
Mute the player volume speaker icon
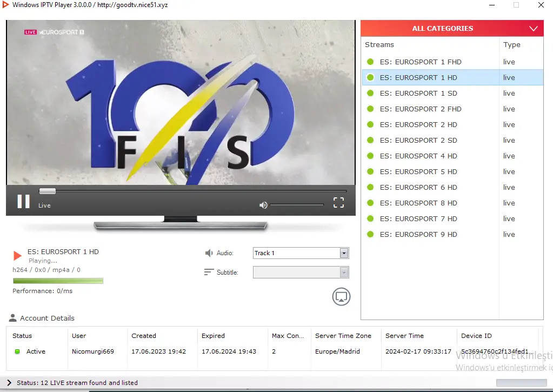pyautogui.click(x=263, y=205)
